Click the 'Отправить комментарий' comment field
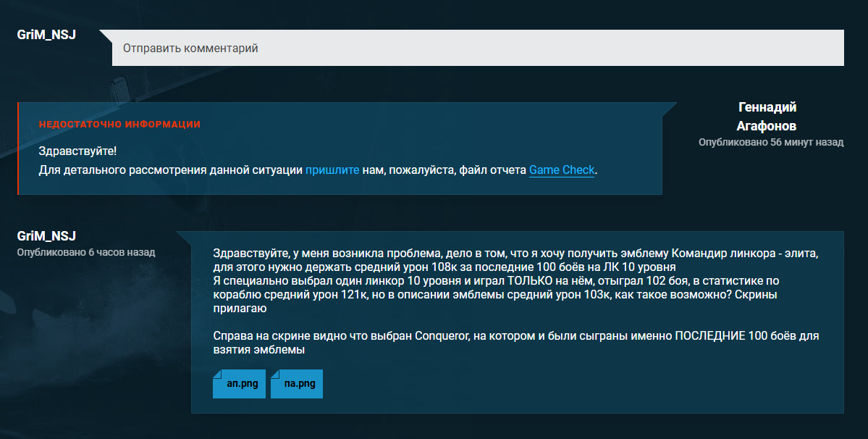Screen dimensions: 868x439 (x=478, y=49)
